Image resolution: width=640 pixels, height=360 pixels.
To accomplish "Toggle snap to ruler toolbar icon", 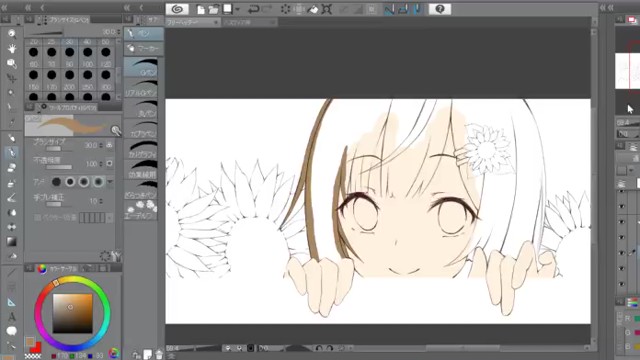I will [389, 9].
